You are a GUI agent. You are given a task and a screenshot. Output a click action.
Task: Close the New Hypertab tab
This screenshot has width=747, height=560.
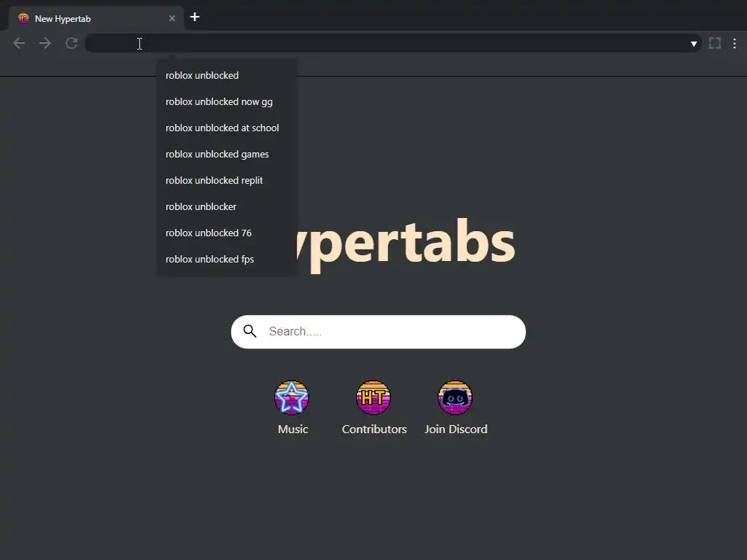tap(172, 18)
